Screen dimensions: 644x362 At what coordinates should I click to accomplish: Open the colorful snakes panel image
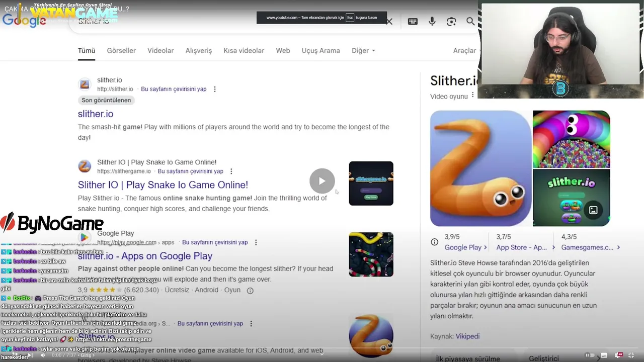[x=572, y=139]
